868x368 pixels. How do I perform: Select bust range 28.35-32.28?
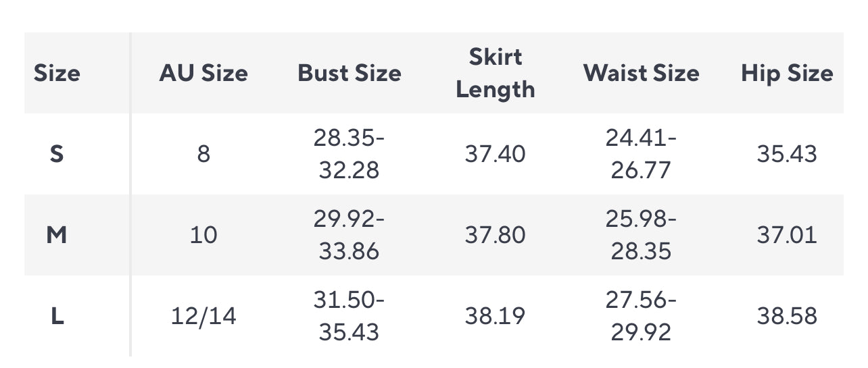349,154
